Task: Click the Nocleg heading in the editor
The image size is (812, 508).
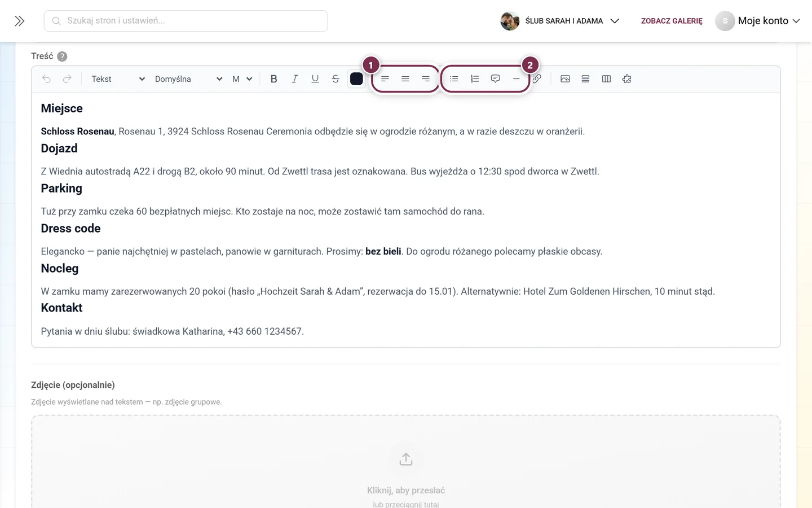Action: click(60, 269)
